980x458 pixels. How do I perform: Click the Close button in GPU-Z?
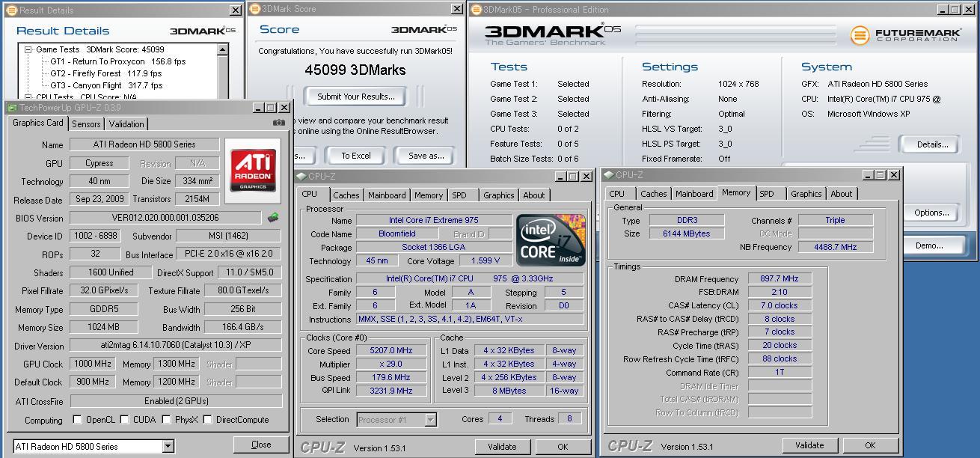coord(261,445)
